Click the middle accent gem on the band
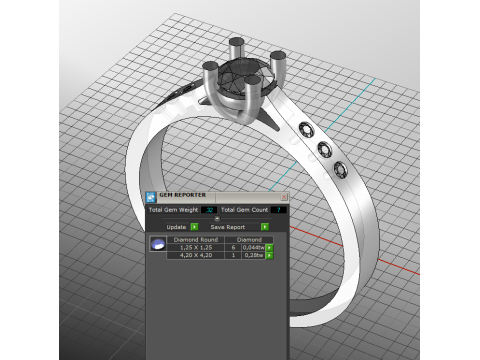Viewport: 480px width, 360px height. click(324, 149)
